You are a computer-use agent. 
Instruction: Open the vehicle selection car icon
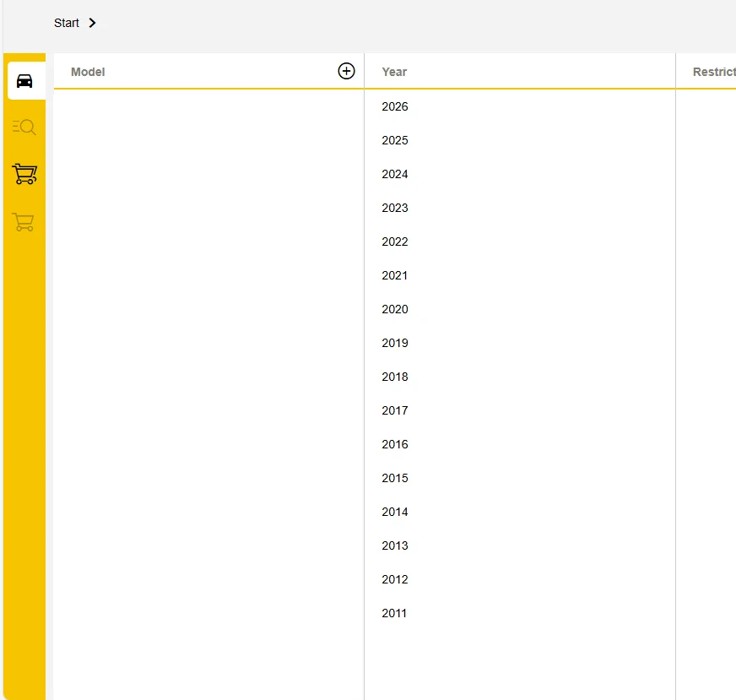(24, 81)
